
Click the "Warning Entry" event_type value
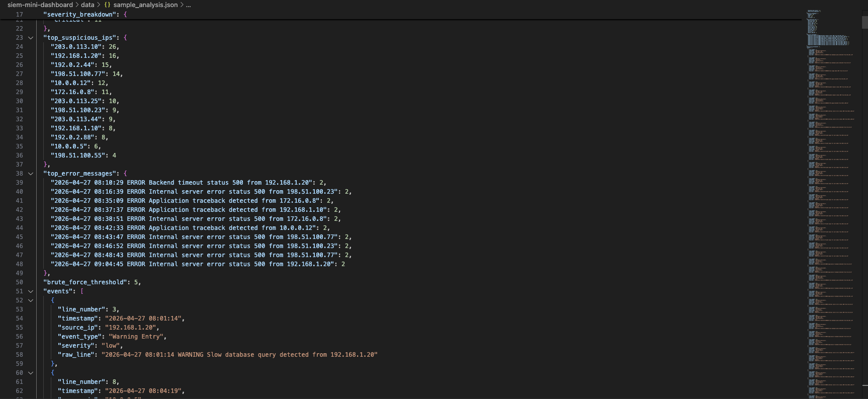[x=136, y=337]
